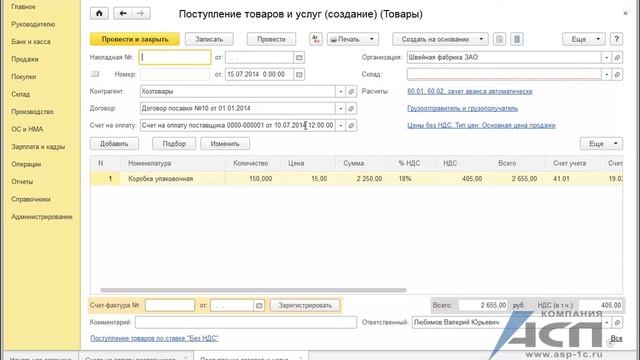Click the Изменить button
The width and height of the screenshot is (640, 360).
tap(225, 144)
